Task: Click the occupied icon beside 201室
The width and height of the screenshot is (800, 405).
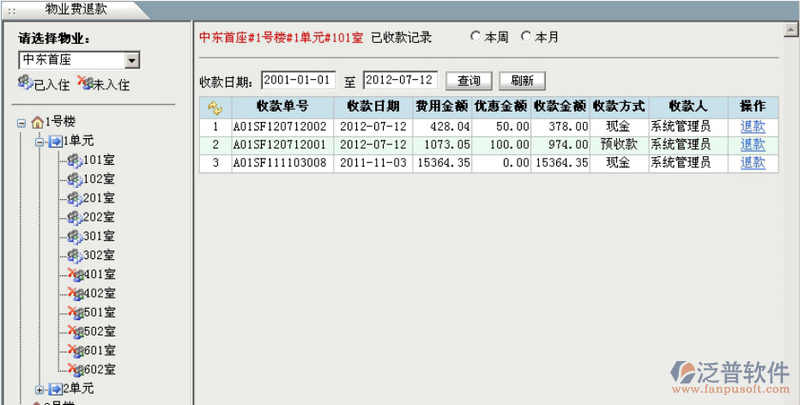Action: (x=75, y=199)
